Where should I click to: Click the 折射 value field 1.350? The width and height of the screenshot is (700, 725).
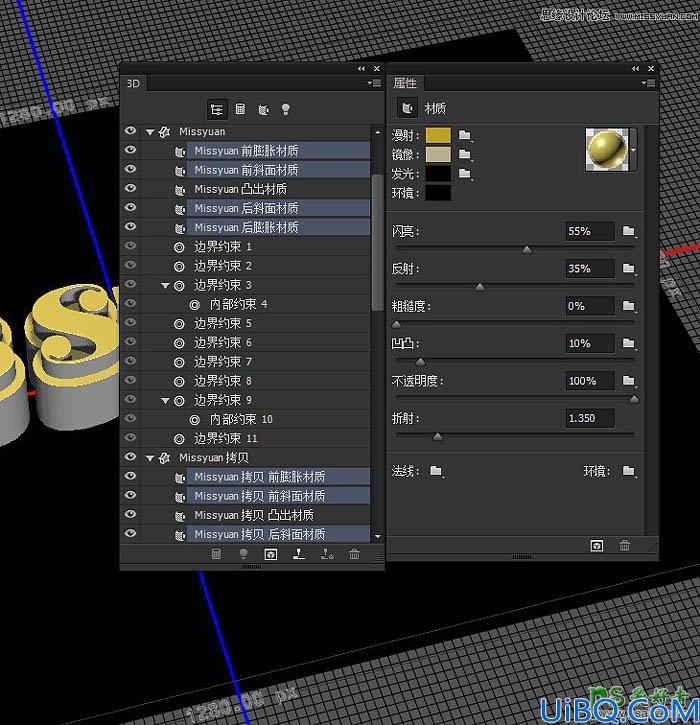[590, 418]
